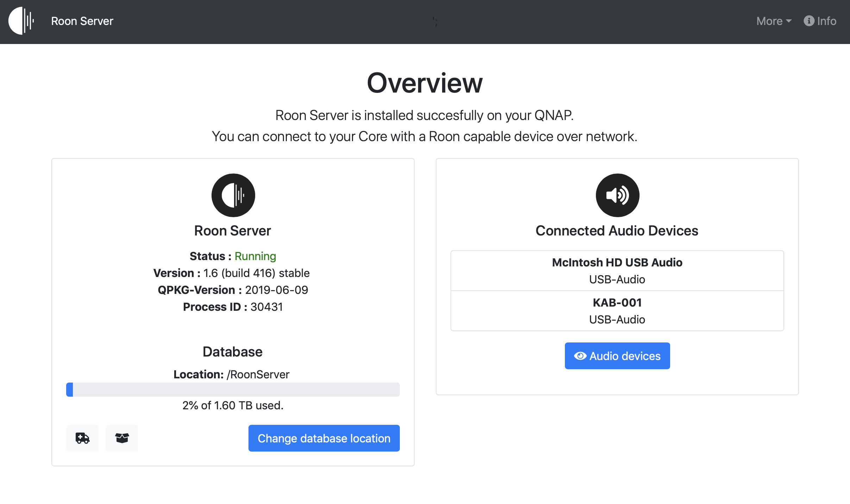Viewport: 850px width, 504px height.
Task: Click QPKG-Version 2019-06-09 value
Action: (277, 290)
